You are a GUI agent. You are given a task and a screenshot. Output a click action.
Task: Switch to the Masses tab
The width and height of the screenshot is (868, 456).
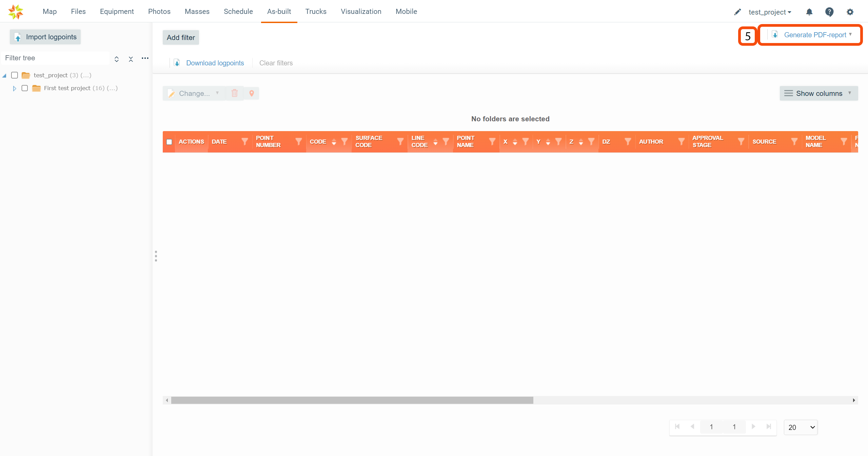[197, 12]
